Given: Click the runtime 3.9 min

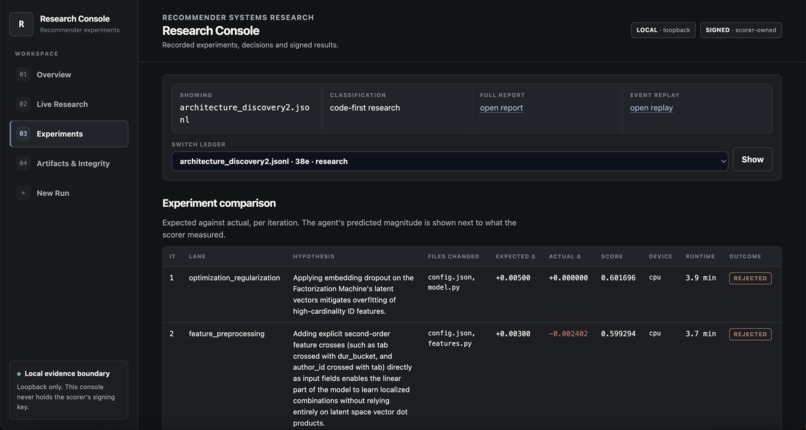Looking at the screenshot, I should tap(701, 278).
